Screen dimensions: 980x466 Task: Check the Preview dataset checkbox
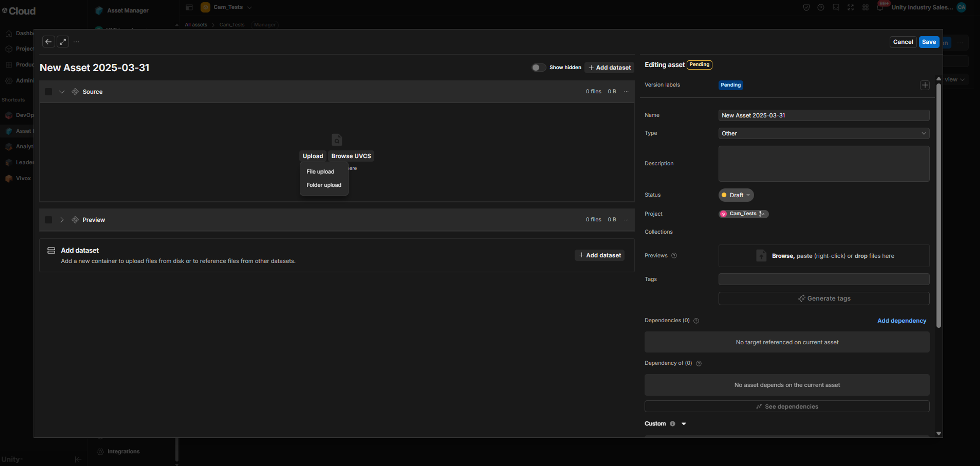(48, 220)
